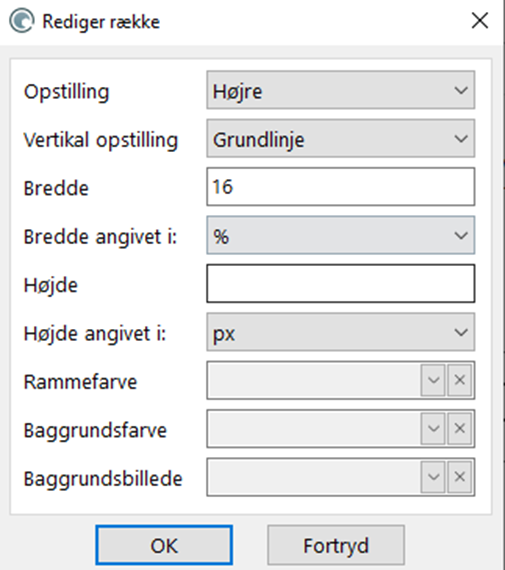Click the Baggrundsfarve color swatch area
The width and height of the screenshot is (505, 570).
point(314,429)
